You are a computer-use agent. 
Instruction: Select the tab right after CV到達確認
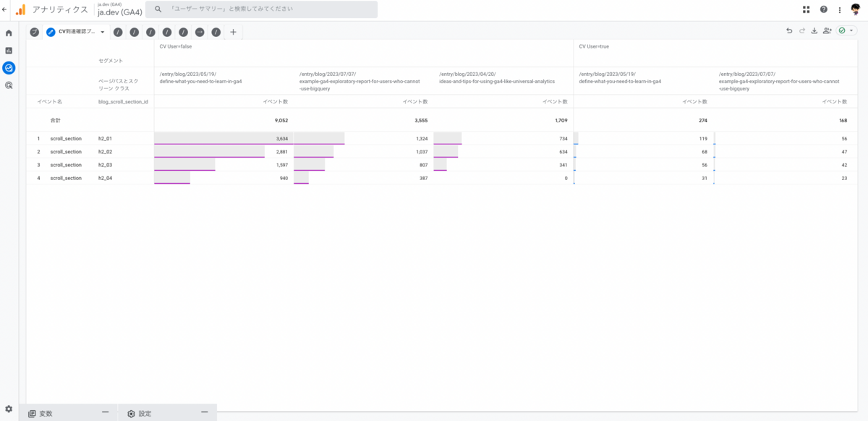tap(117, 32)
